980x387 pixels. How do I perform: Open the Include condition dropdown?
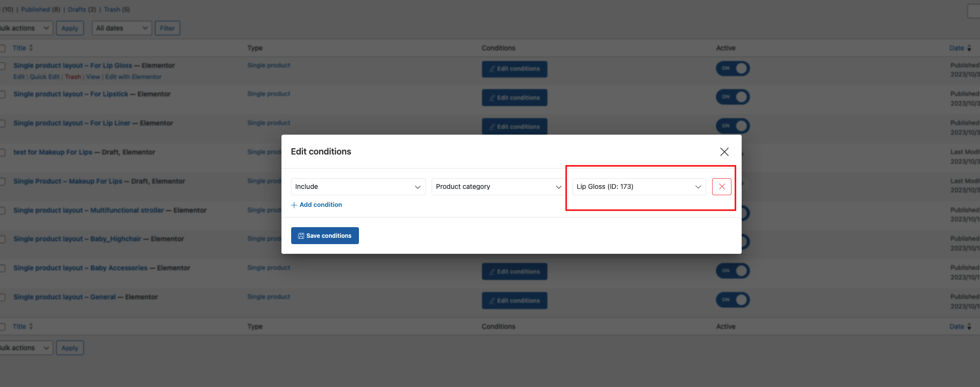[358, 186]
